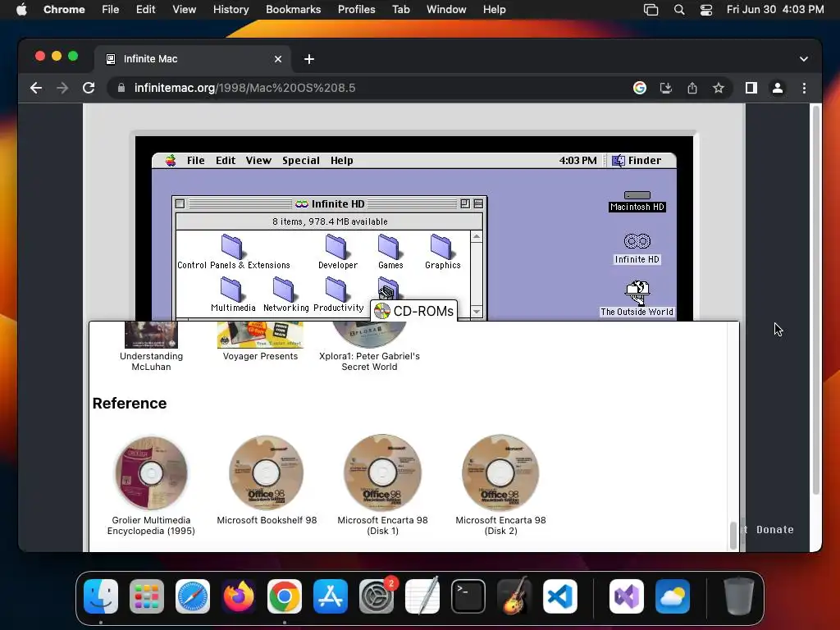Open emulated Mac OS View menu

[258, 161]
